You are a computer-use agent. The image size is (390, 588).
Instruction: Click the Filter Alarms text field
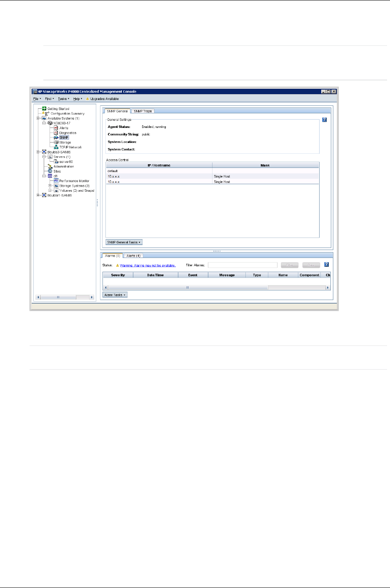pos(242,265)
